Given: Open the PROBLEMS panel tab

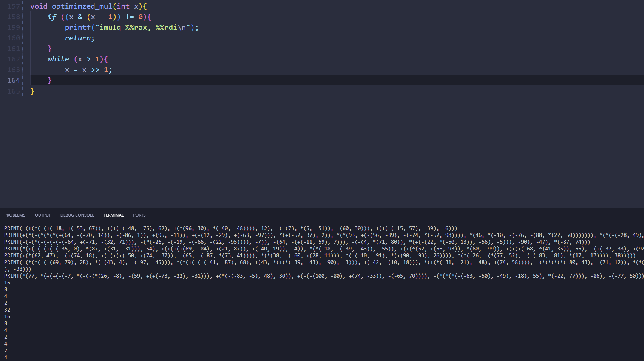Looking at the screenshot, I should click(15, 215).
